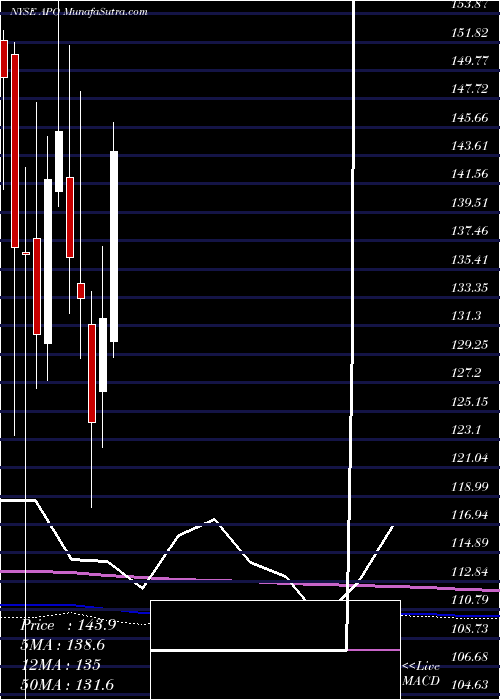500x700 pixels.
Task: Click the 145.66 price axis label
Action: [469, 118]
